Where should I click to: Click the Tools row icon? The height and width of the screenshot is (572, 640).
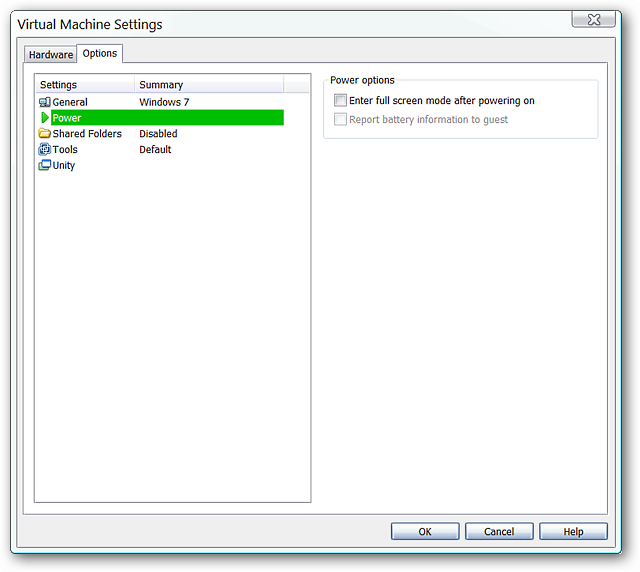coord(44,149)
